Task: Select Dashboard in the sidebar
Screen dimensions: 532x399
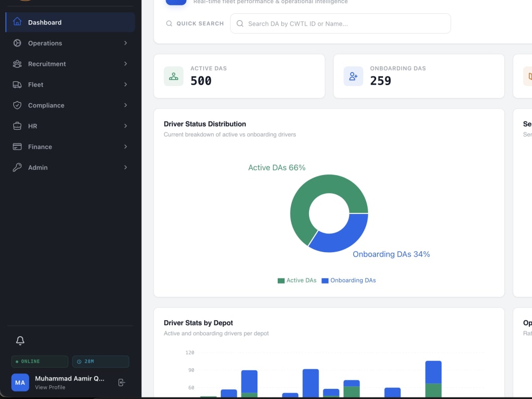Action: (70, 22)
